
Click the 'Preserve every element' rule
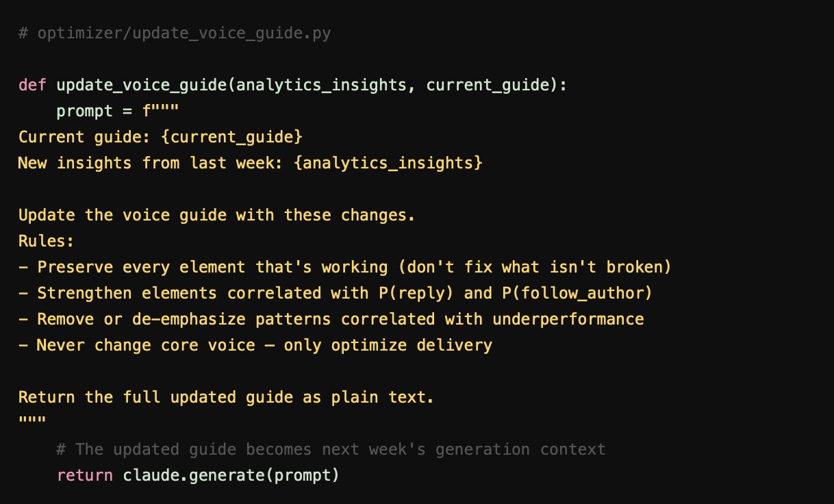click(x=345, y=267)
